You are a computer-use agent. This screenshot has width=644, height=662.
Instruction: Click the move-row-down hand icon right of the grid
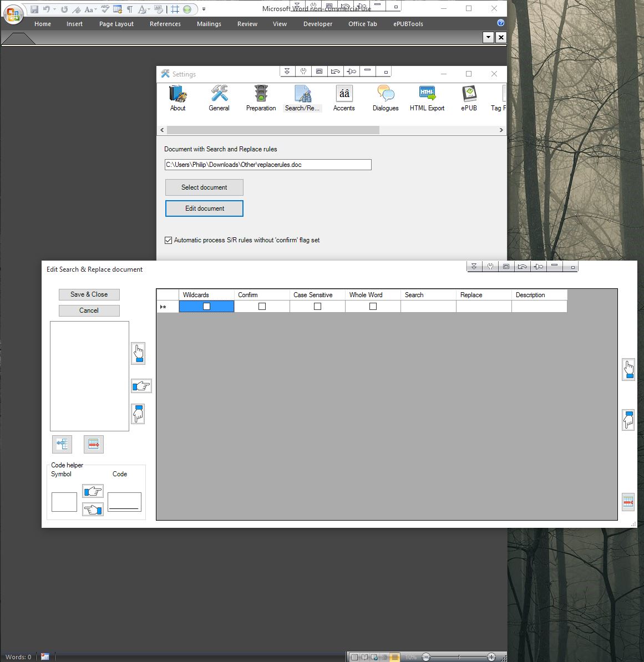(x=628, y=420)
